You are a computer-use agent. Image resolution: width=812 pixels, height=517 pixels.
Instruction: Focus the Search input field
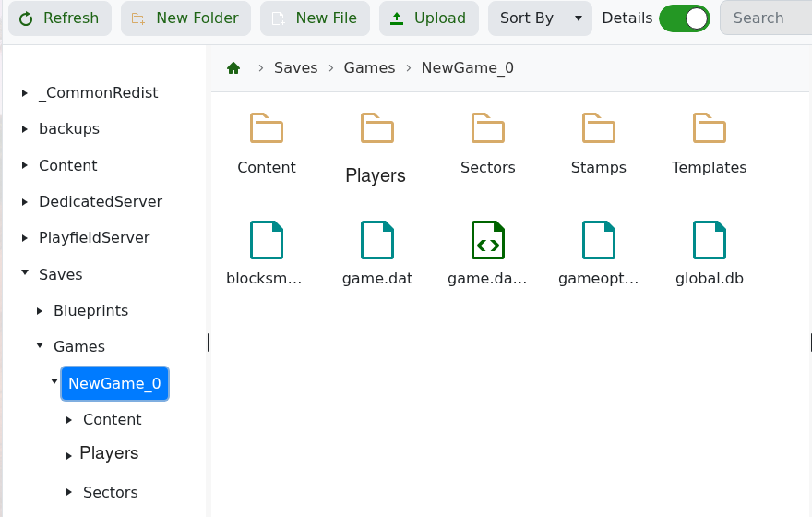coord(767,18)
